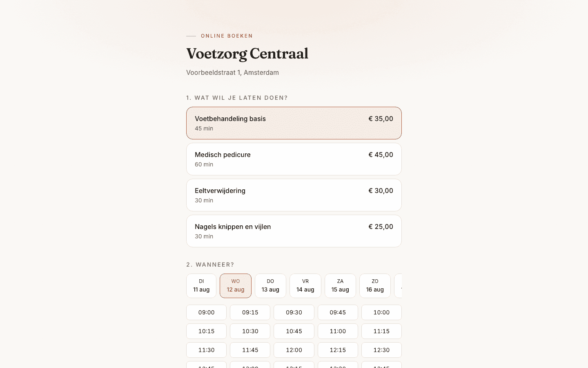Viewport: 588px width, 368px height.
Task: Select ZO 16 aug date chip
Action: 375,286
